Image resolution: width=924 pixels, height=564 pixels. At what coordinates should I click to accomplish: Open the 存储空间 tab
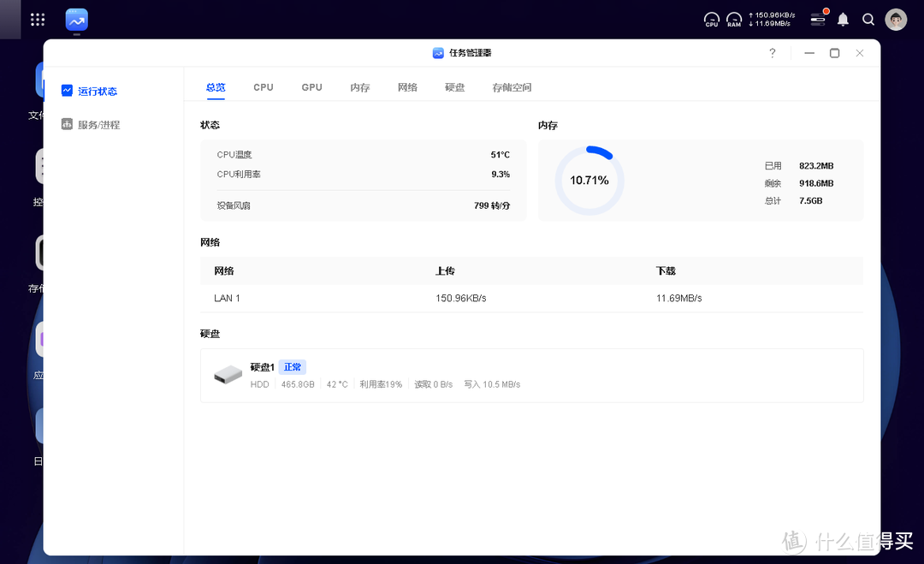click(512, 87)
